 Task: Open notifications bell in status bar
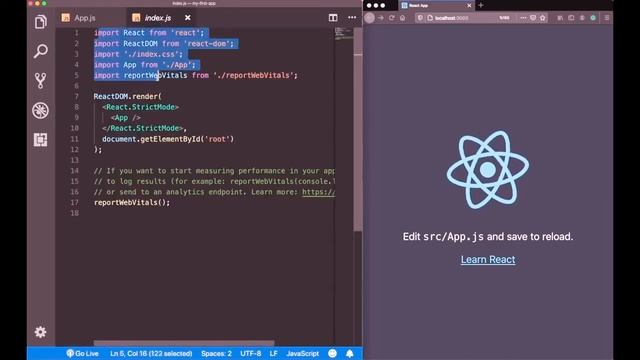pos(350,353)
